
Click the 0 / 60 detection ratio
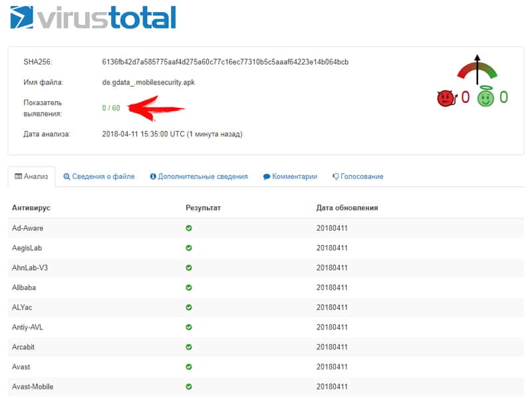coord(111,108)
